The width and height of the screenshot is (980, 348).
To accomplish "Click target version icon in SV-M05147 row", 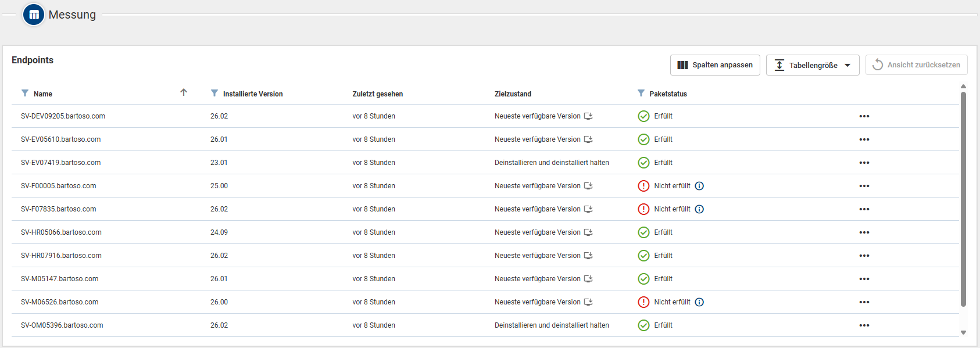I will [x=588, y=279].
